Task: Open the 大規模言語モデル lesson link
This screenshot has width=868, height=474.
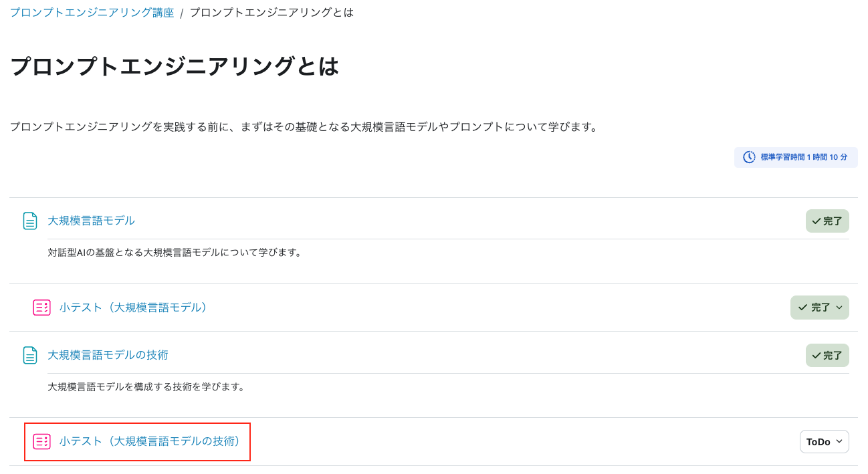Action: point(91,221)
